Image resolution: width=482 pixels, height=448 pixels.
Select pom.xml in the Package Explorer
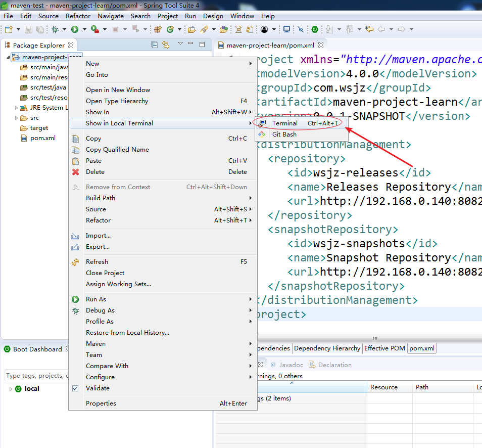38,138
